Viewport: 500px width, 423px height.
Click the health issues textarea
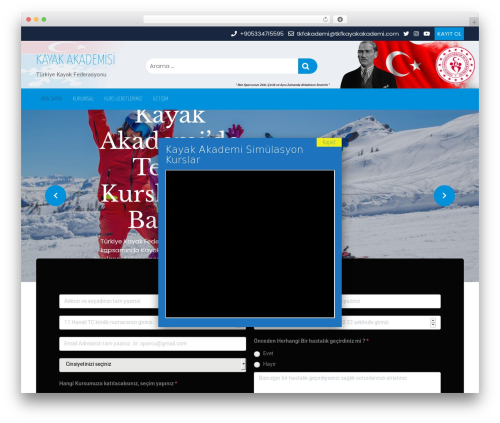click(x=347, y=383)
